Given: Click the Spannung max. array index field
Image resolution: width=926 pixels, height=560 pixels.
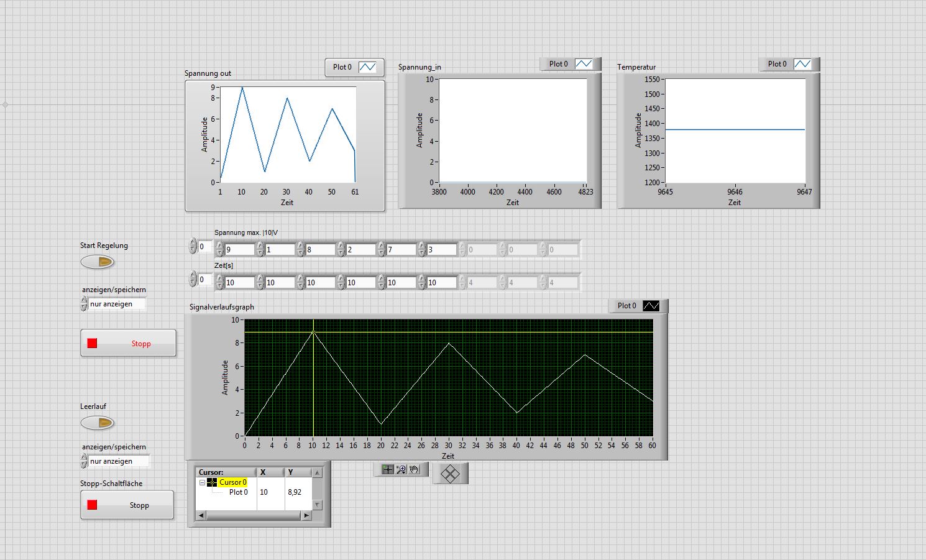Looking at the screenshot, I should click(x=204, y=247).
